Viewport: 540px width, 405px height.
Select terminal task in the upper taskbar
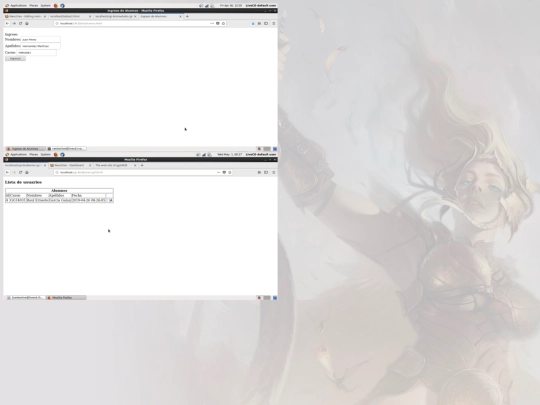pos(66,149)
